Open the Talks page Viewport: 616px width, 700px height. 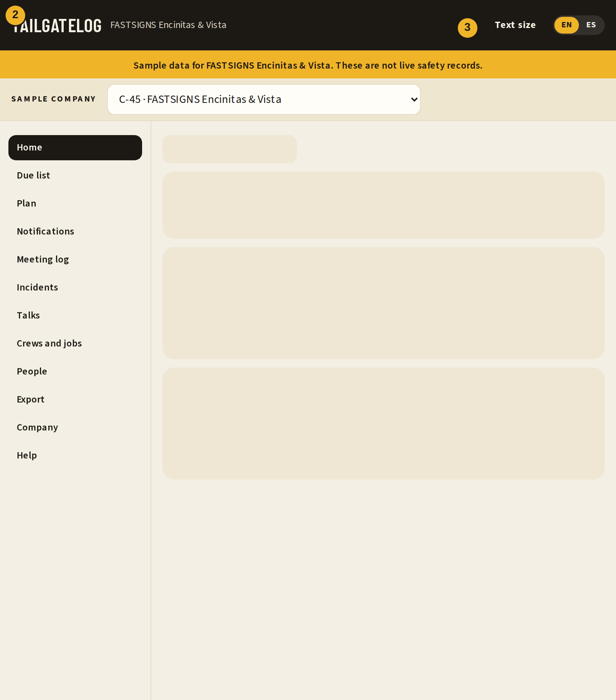coord(75,316)
